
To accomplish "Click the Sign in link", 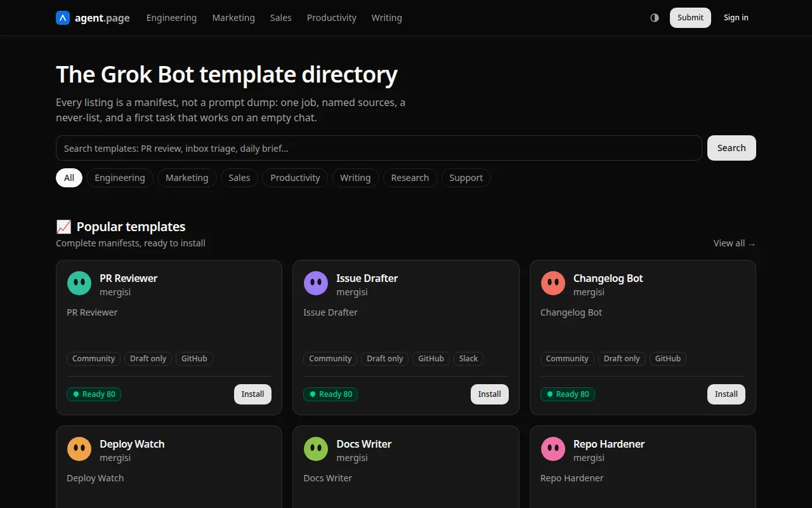I will tap(736, 18).
